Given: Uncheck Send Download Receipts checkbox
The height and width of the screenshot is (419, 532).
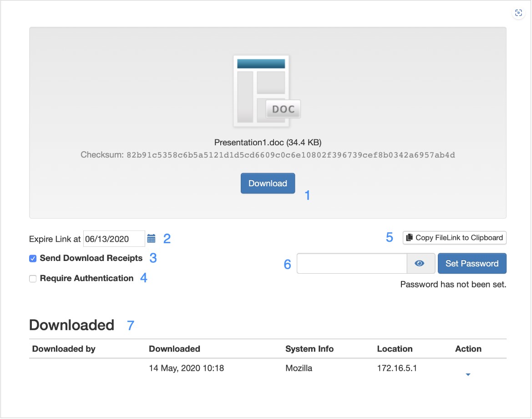Looking at the screenshot, I should (x=33, y=259).
